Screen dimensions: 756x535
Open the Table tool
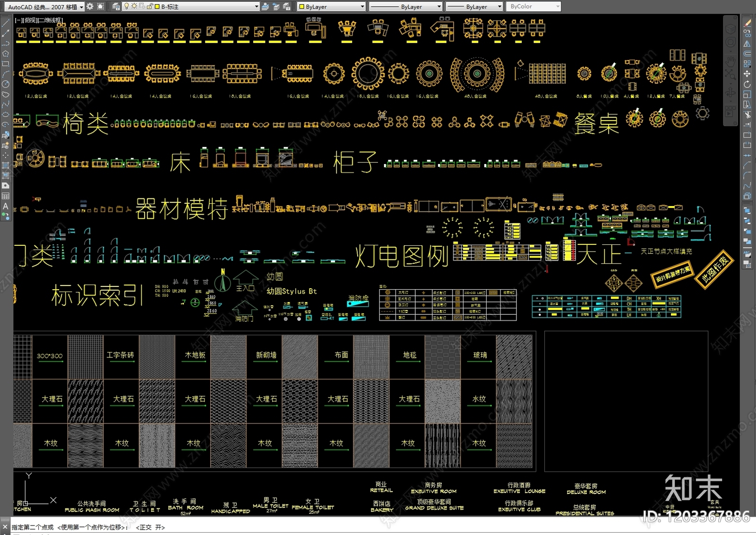[6, 196]
